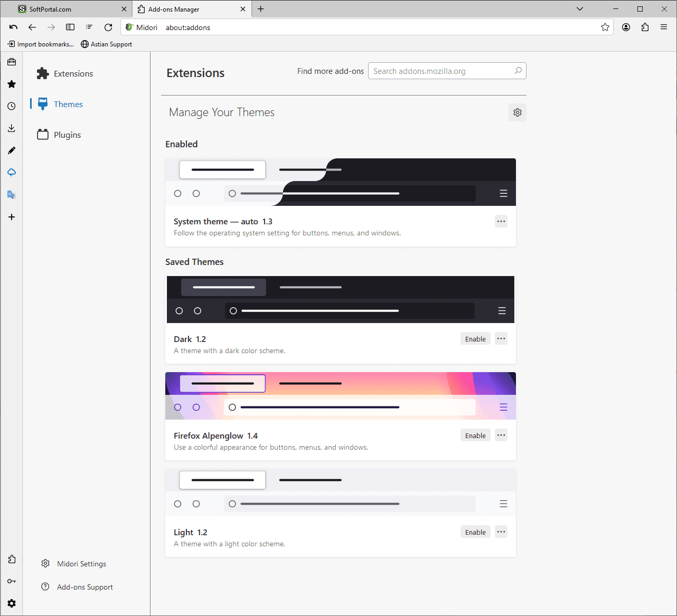The height and width of the screenshot is (616, 677).
Task: Click the briefcase icon in left sidebar
Action: click(12, 62)
